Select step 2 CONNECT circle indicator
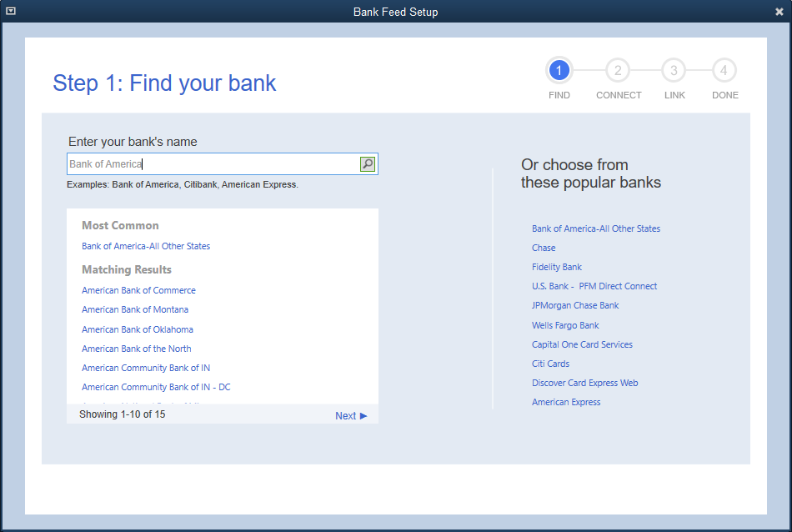 pos(617,70)
